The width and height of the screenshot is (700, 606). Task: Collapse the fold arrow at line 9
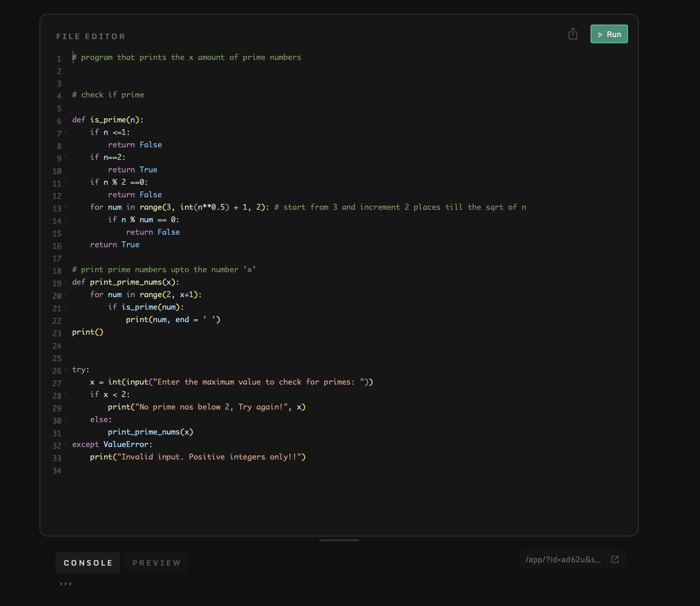pyautogui.click(x=66, y=157)
